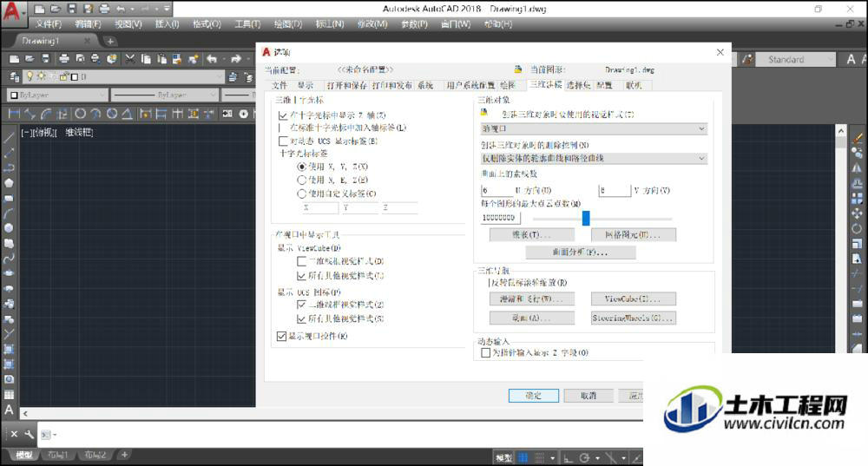Click the Redo arrow in standard toolbar
The width and height of the screenshot is (868, 466).
click(236, 59)
